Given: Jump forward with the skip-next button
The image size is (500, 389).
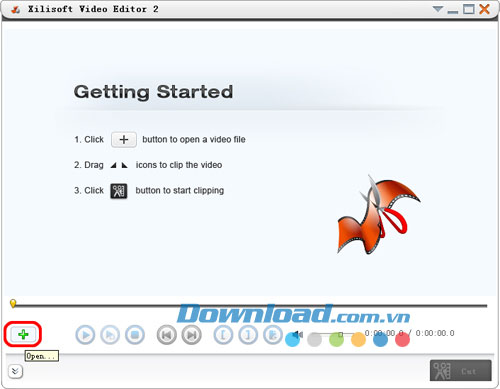Looking at the screenshot, I should [x=192, y=335].
